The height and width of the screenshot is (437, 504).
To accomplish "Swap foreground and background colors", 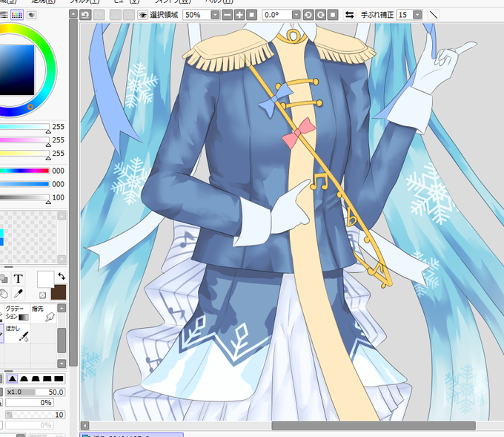I will click(62, 276).
